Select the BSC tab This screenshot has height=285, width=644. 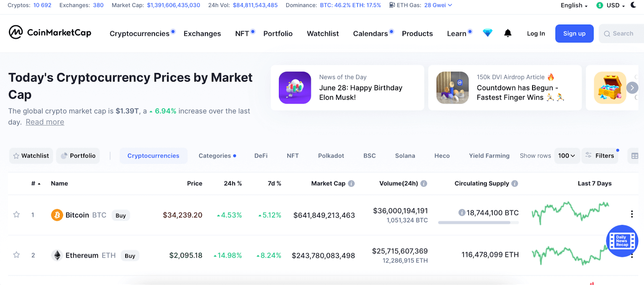click(369, 156)
